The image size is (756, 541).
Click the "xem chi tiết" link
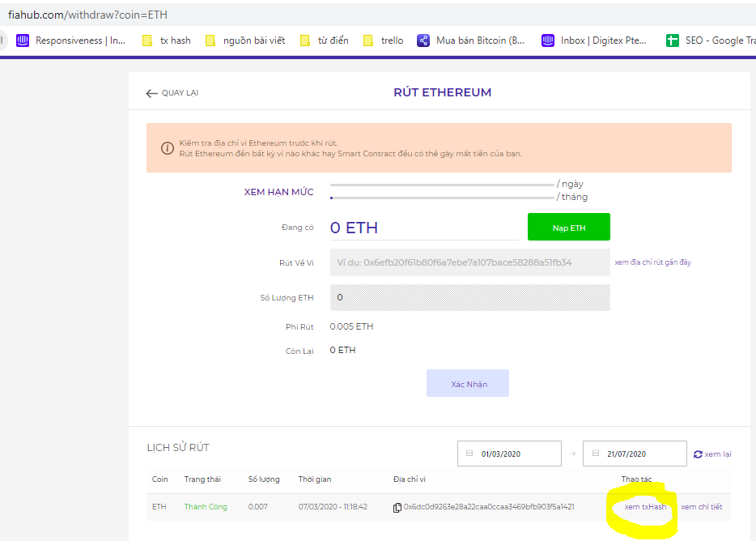701,506
